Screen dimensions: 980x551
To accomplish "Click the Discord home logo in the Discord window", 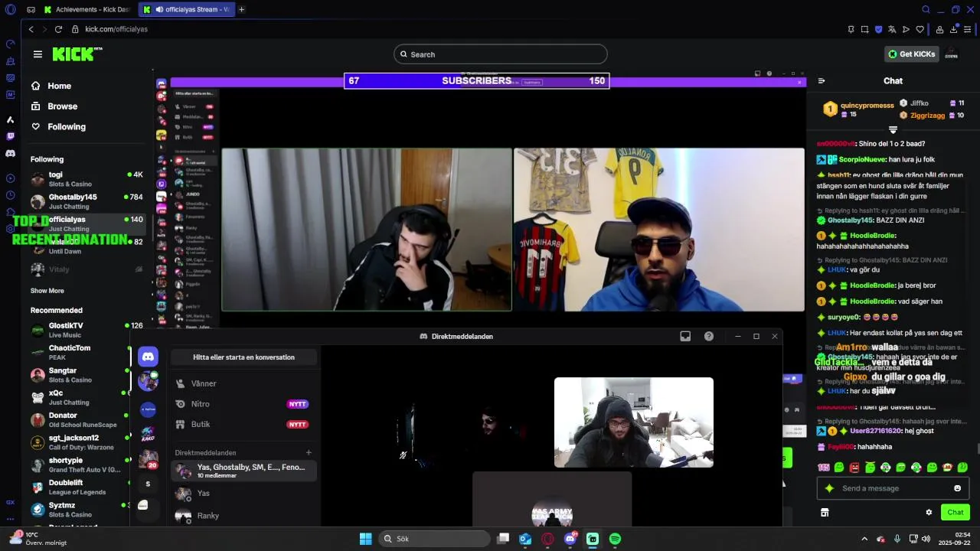I will (148, 357).
